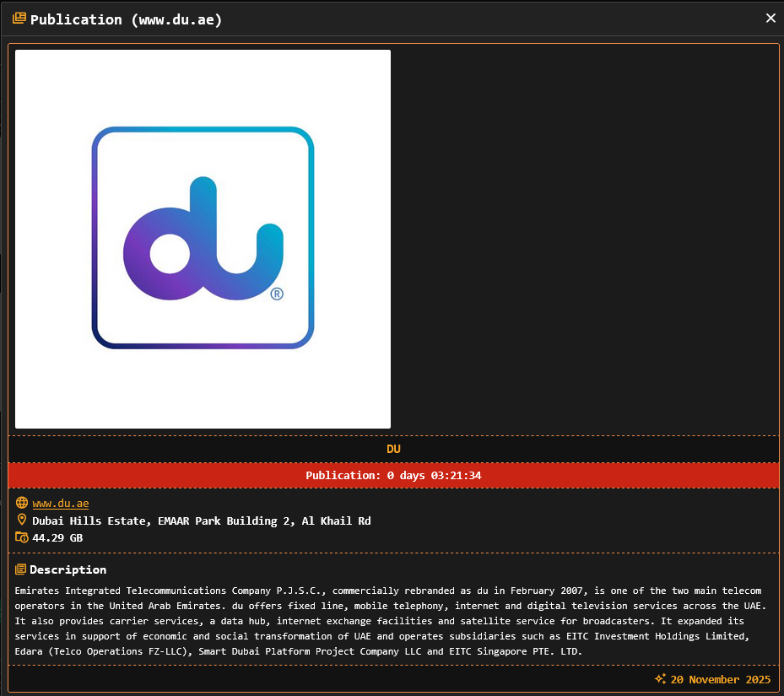Click the Dubai Hills Estate address text

[201, 521]
